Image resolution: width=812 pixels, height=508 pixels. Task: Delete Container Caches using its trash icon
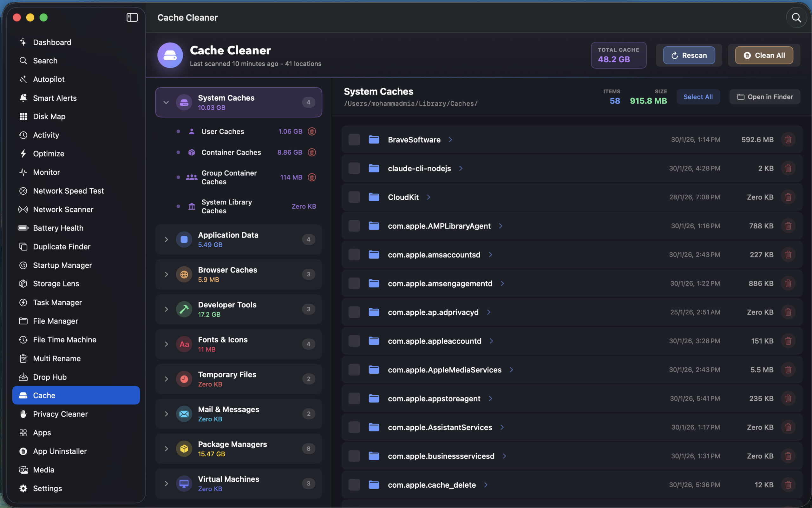312,152
